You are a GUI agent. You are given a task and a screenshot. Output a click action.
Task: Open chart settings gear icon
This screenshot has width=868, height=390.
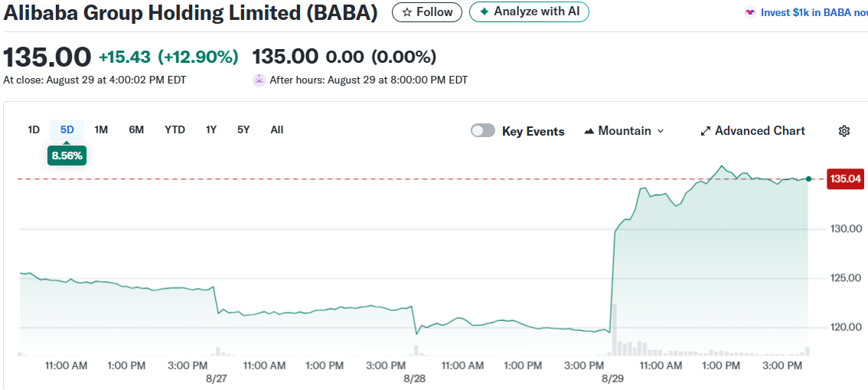coord(844,131)
